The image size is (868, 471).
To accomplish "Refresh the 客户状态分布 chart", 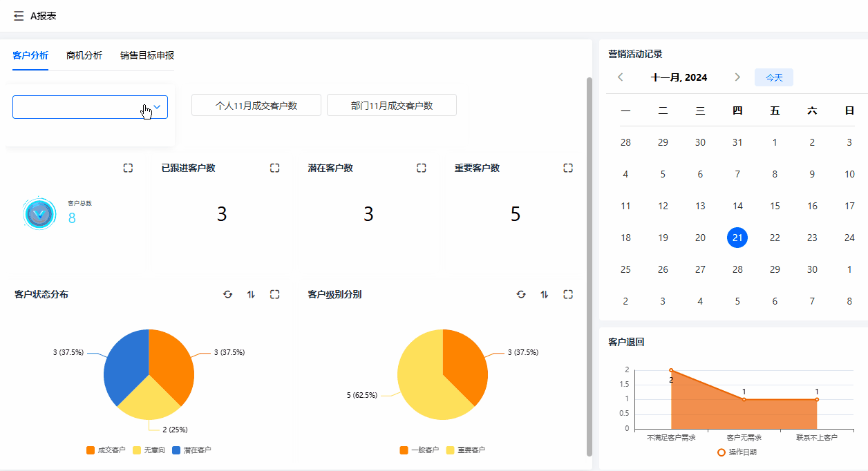I will coord(228,294).
